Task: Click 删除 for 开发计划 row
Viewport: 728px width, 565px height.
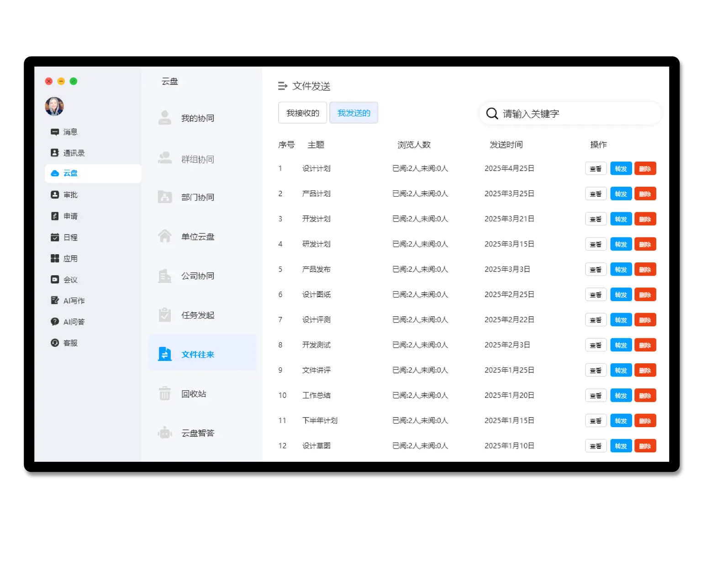Action: pos(645,219)
